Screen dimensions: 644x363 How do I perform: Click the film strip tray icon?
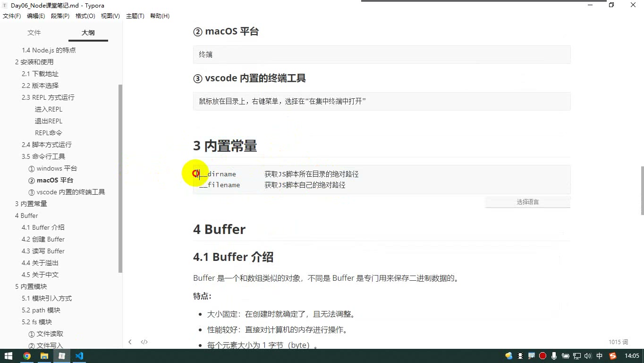(x=520, y=356)
